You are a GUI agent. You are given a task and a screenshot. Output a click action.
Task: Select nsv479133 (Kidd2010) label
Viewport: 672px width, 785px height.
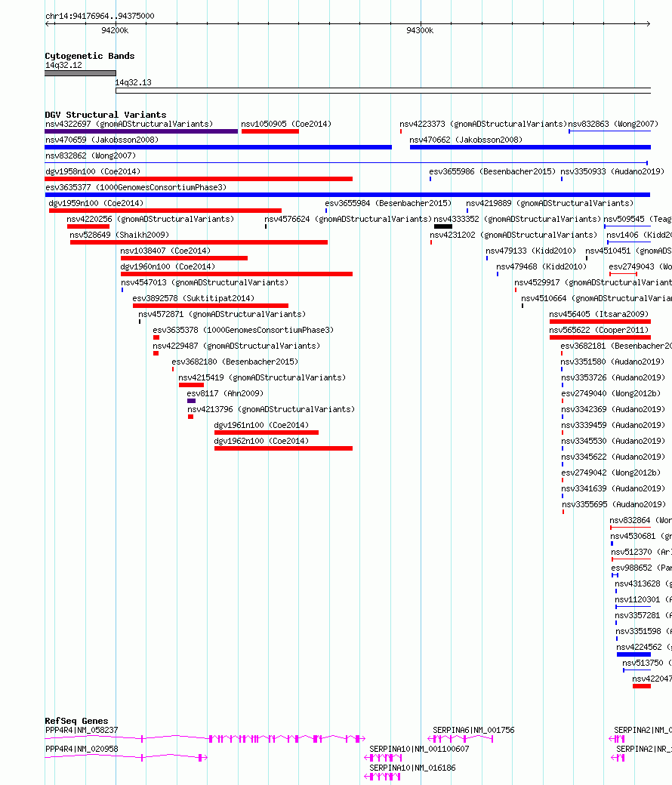tap(531, 251)
